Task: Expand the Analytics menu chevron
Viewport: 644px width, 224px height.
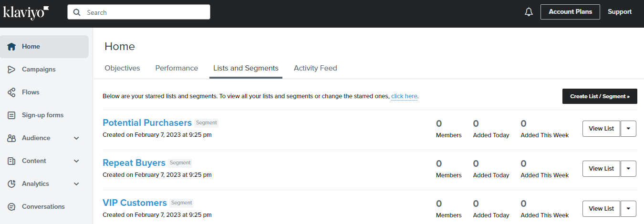Action: click(x=76, y=184)
